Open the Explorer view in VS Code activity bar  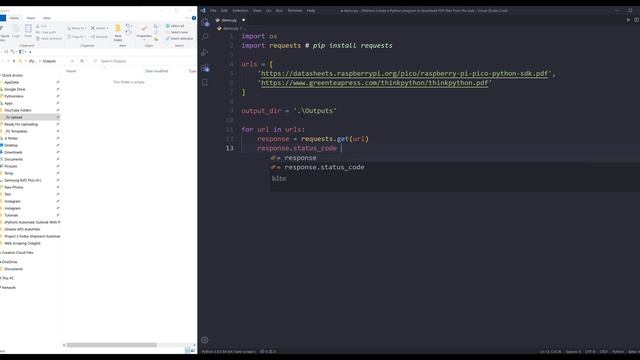click(205, 23)
